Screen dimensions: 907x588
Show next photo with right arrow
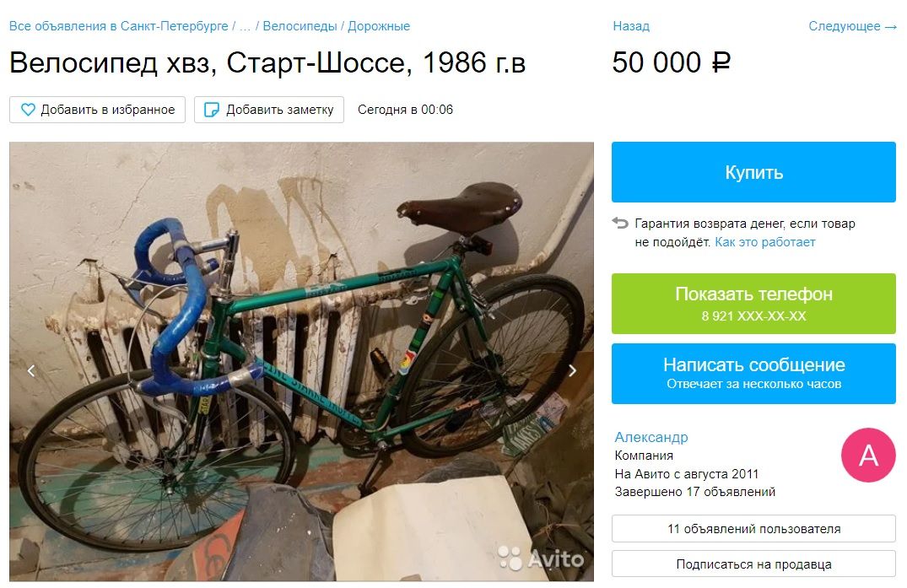pyautogui.click(x=572, y=370)
